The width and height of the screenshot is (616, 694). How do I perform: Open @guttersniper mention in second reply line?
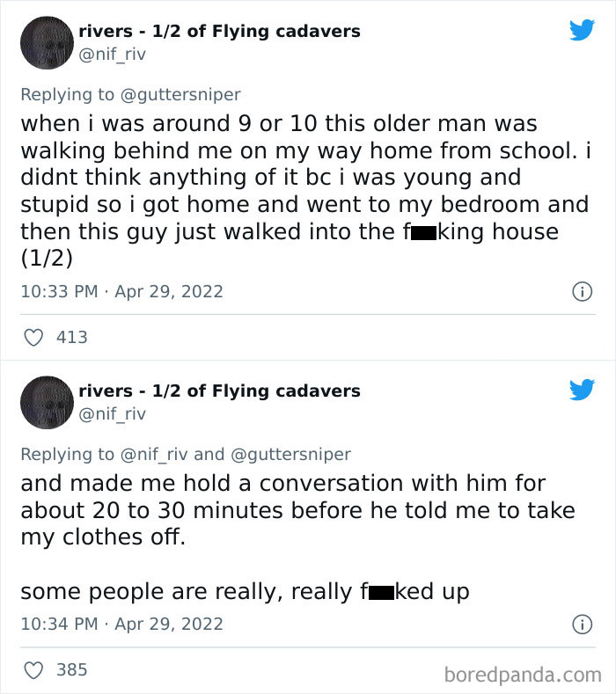(290, 454)
